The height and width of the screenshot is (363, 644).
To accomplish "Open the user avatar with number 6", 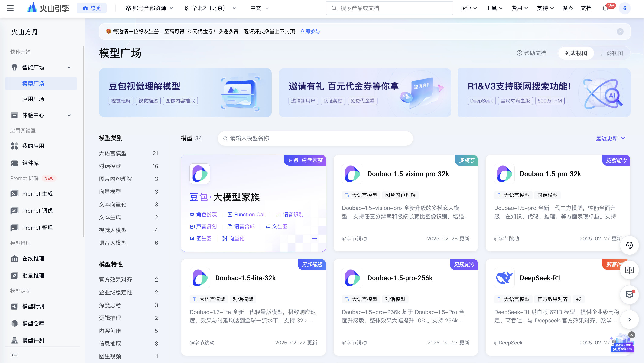I will [x=624, y=8].
